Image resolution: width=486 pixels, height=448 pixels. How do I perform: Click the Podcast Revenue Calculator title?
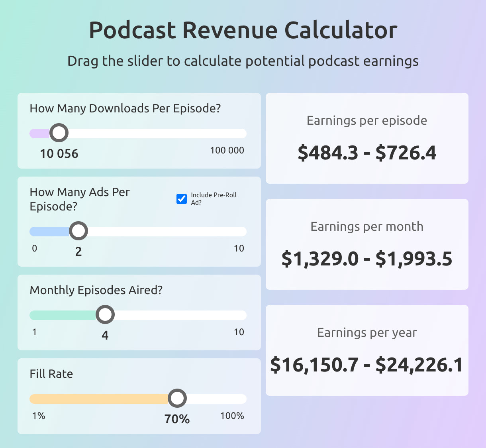pyautogui.click(x=243, y=30)
